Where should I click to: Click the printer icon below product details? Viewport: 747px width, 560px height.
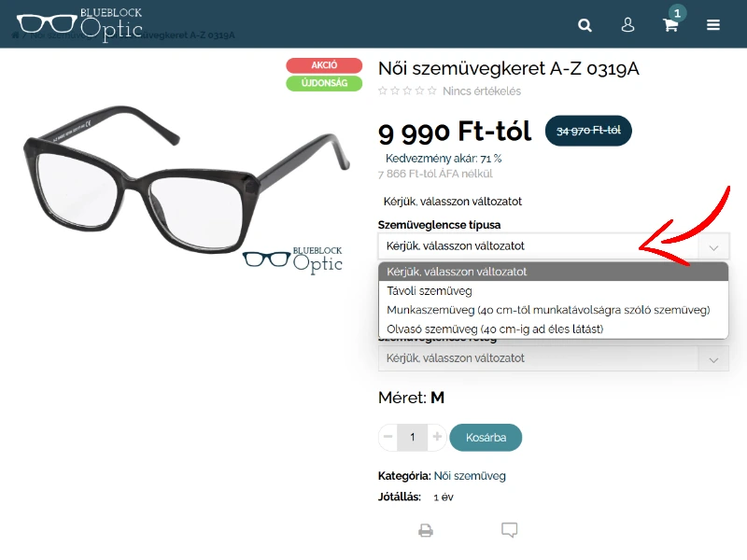(426, 530)
